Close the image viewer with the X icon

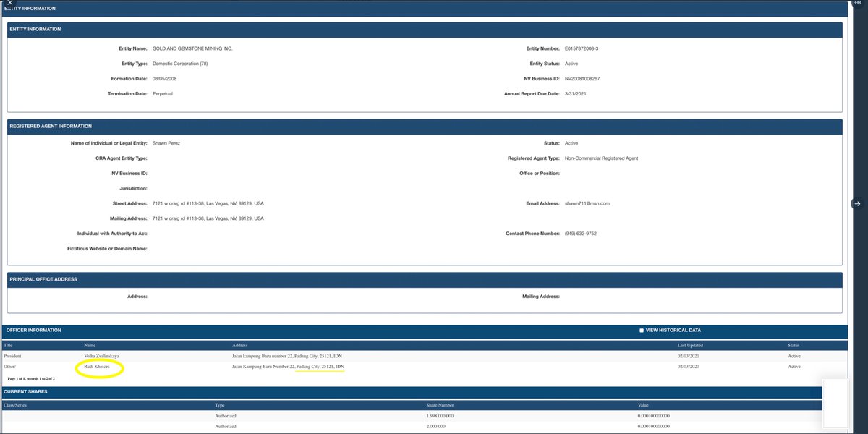[9, 3]
